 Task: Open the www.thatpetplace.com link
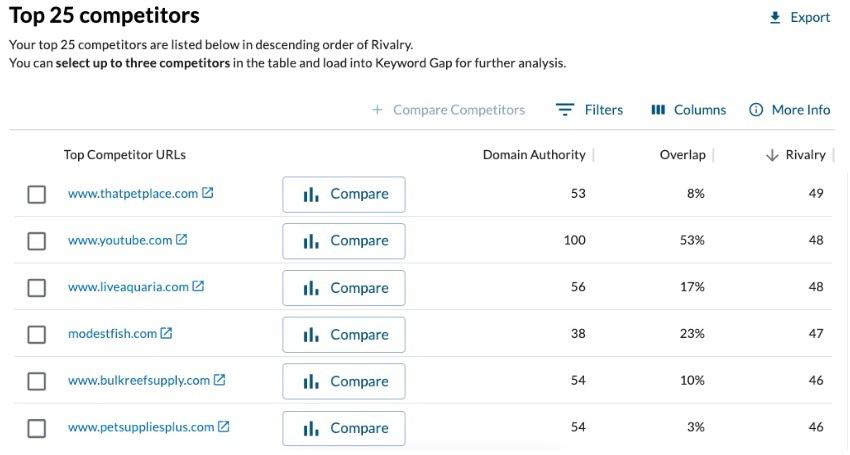pos(133,194)
